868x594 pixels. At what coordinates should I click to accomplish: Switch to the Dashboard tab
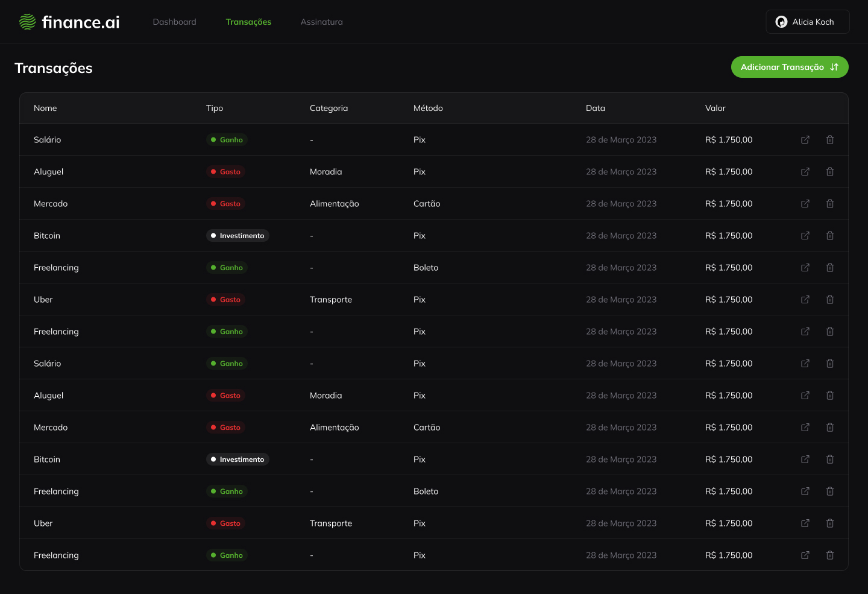[x=174, y=22]
